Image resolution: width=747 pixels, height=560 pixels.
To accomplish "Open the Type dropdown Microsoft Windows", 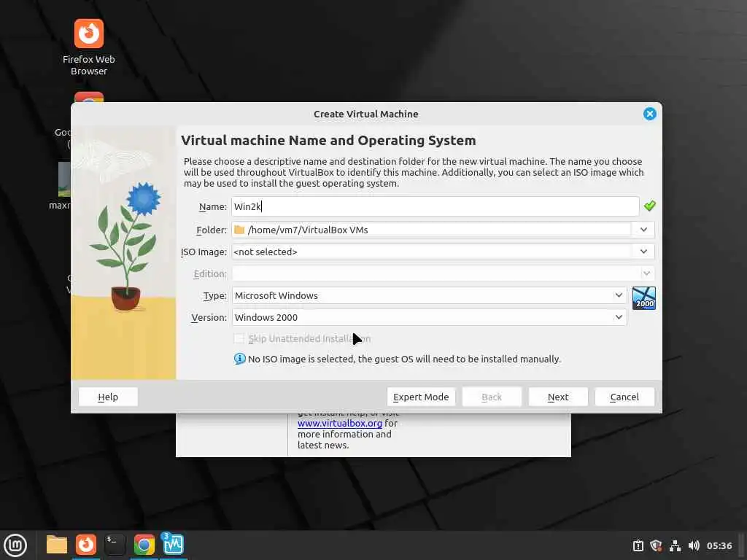I will (x=429, y=295).
